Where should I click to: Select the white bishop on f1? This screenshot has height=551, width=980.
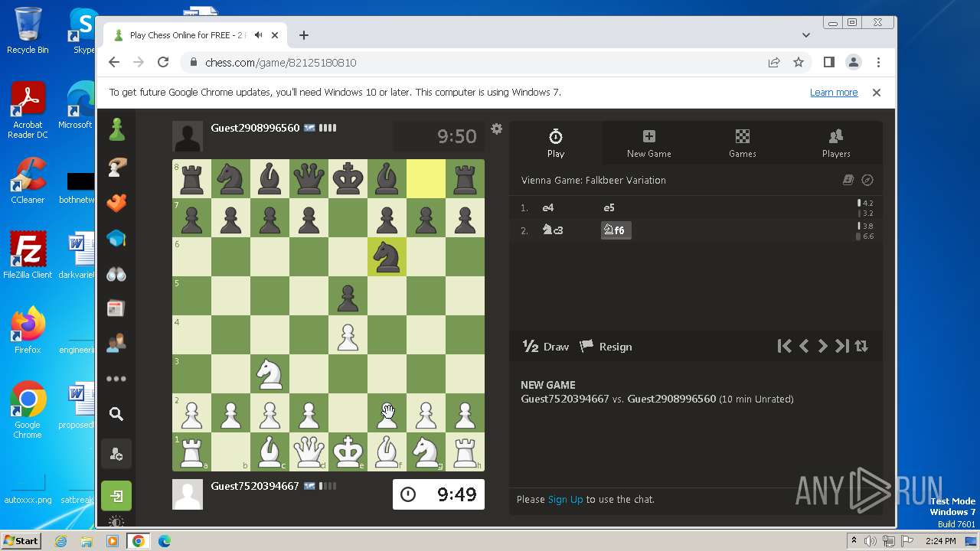coord(387,452)
